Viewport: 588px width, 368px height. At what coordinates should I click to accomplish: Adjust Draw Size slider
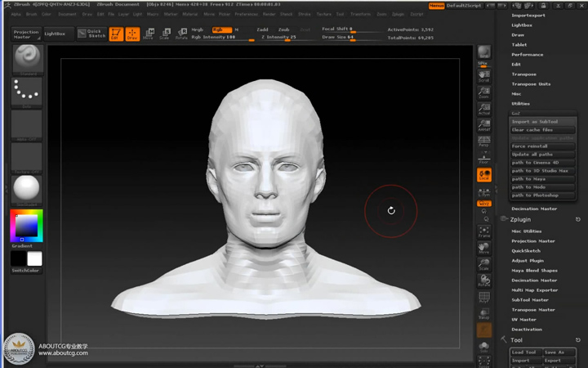click(x=350, y=38)
